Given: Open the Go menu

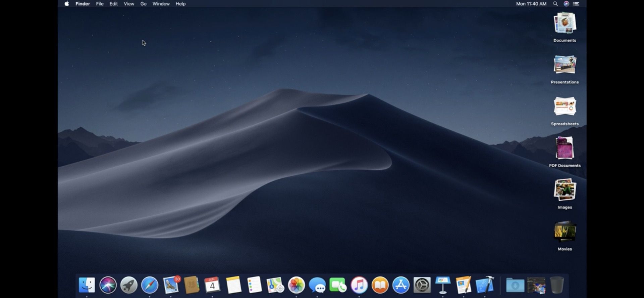Looking at the screenshot, I should [143, 4].
